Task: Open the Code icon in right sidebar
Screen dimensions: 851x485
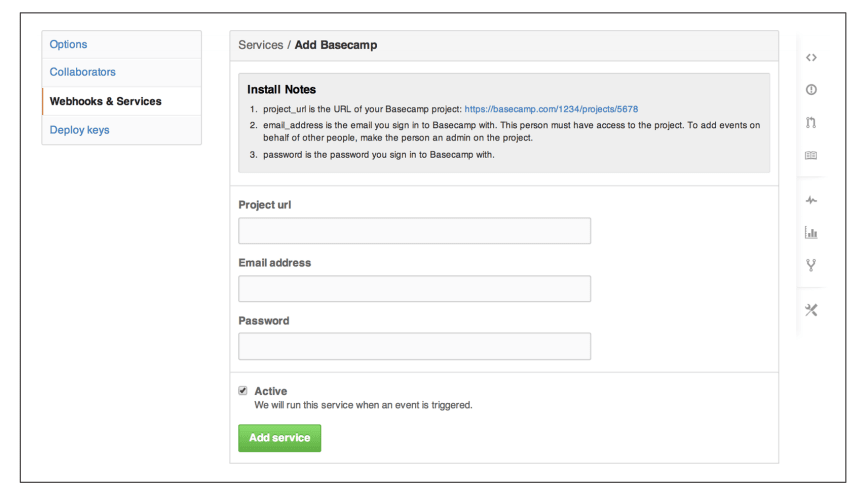Action: coord(811,58)
